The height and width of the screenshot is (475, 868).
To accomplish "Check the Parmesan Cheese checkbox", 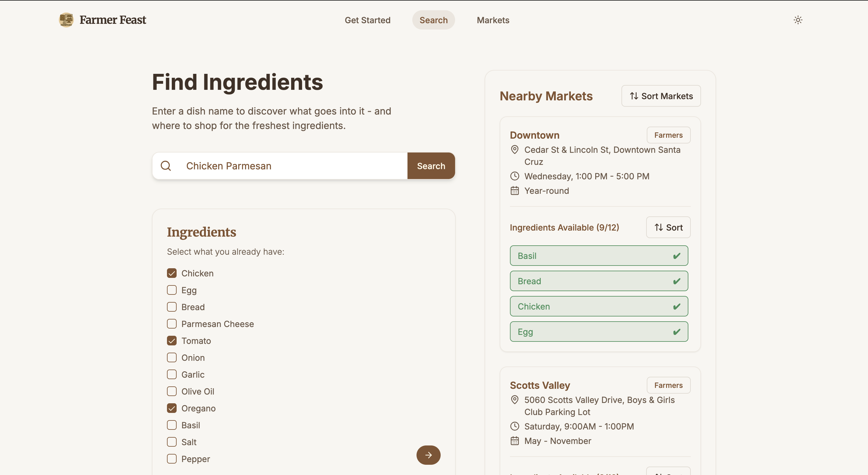I will click(172, 324).
